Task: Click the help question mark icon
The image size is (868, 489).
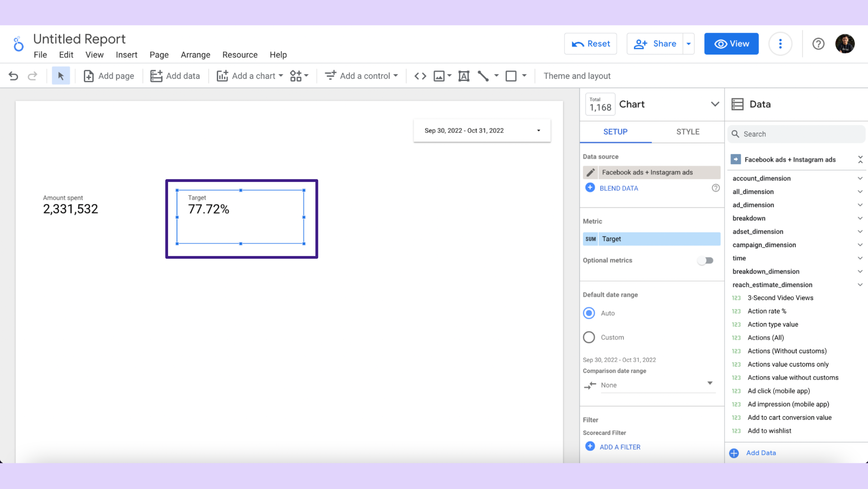Action: 818,44
